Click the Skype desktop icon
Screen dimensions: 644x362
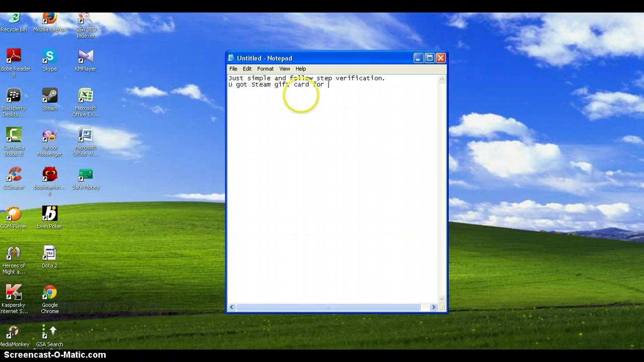[x=49, y=60]
